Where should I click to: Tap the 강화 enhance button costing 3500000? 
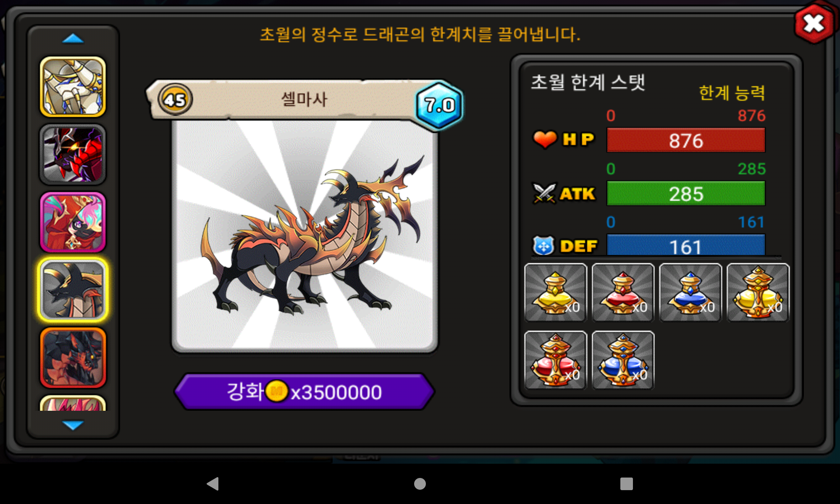(304, 392)
